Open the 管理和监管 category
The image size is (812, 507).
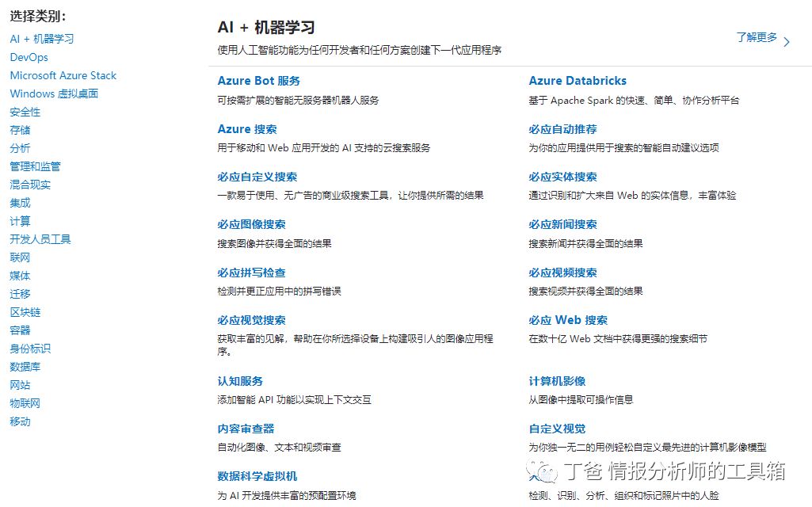[35, 166]
